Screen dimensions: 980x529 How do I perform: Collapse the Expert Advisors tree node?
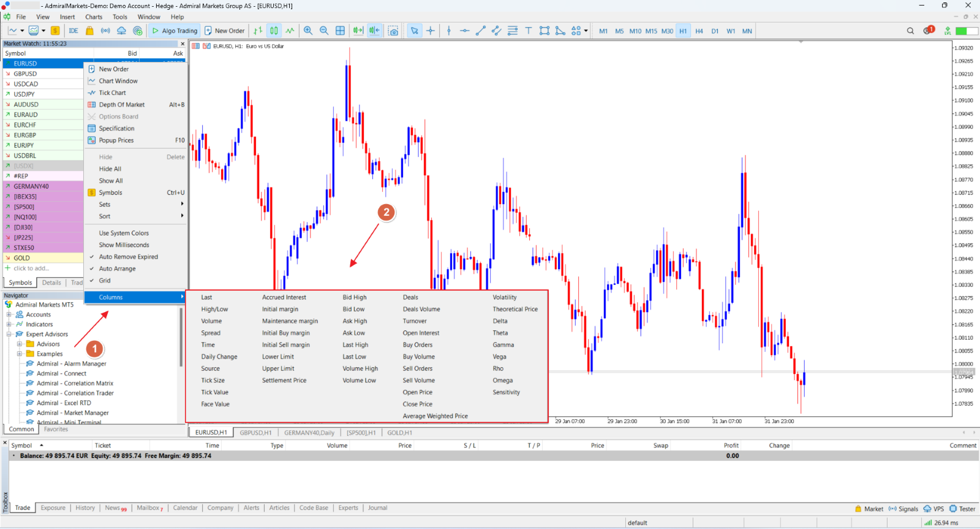9,334
